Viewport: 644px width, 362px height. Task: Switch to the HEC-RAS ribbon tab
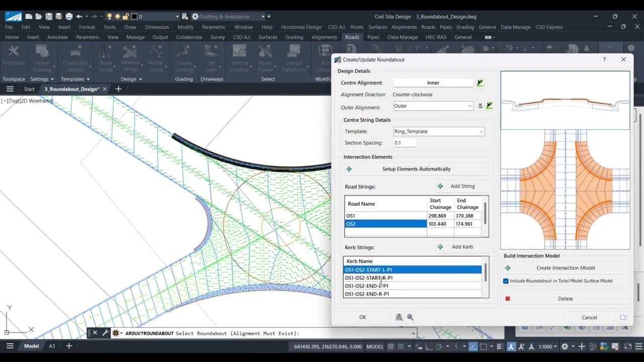[x=436, y=37]
